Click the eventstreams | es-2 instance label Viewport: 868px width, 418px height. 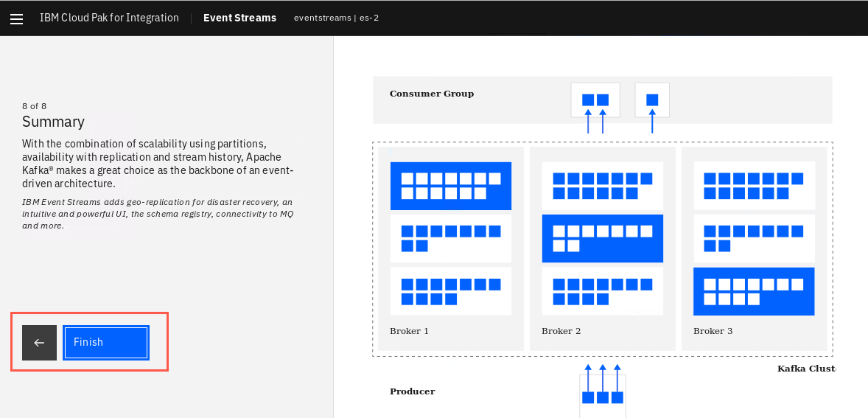point(336,18)
